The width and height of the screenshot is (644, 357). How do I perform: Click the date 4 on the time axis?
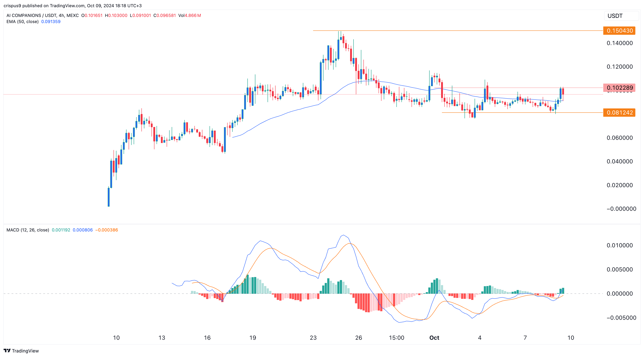click(x=480, y=338)
